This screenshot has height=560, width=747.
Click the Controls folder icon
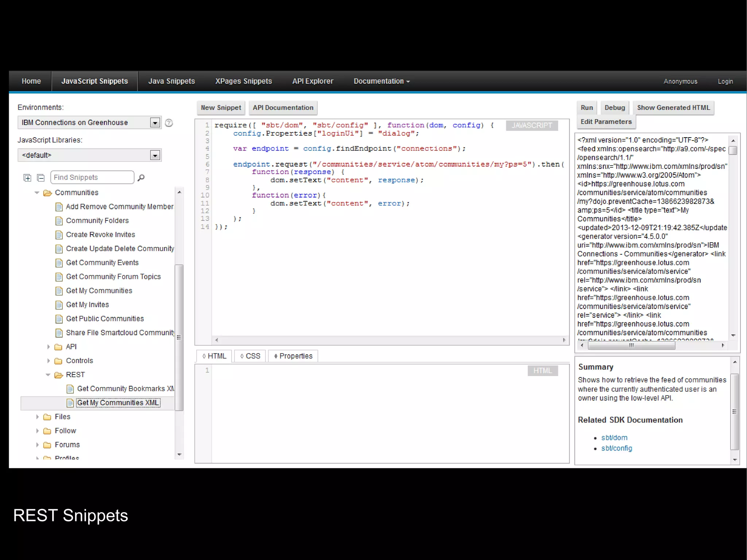click(58, 361)
